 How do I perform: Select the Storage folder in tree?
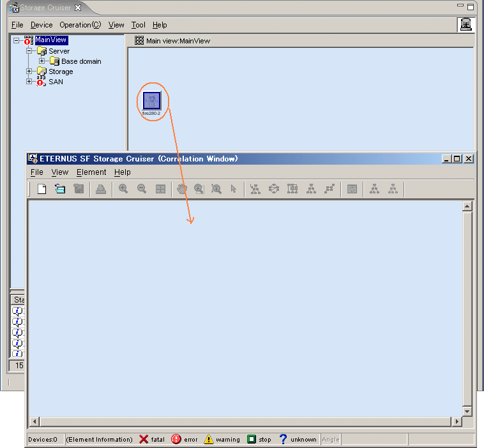(61, 71)
